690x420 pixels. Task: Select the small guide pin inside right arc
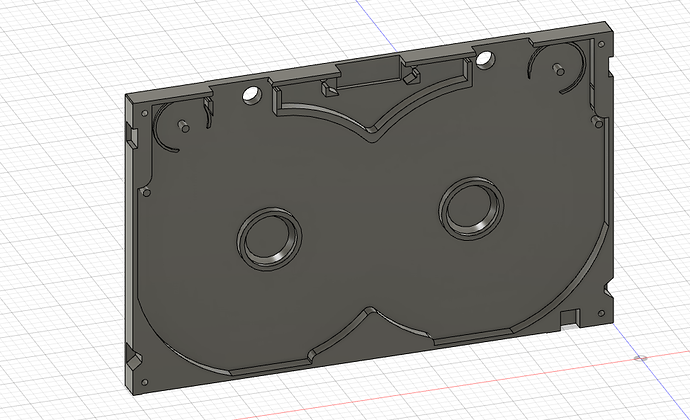(x=558, y=70)
